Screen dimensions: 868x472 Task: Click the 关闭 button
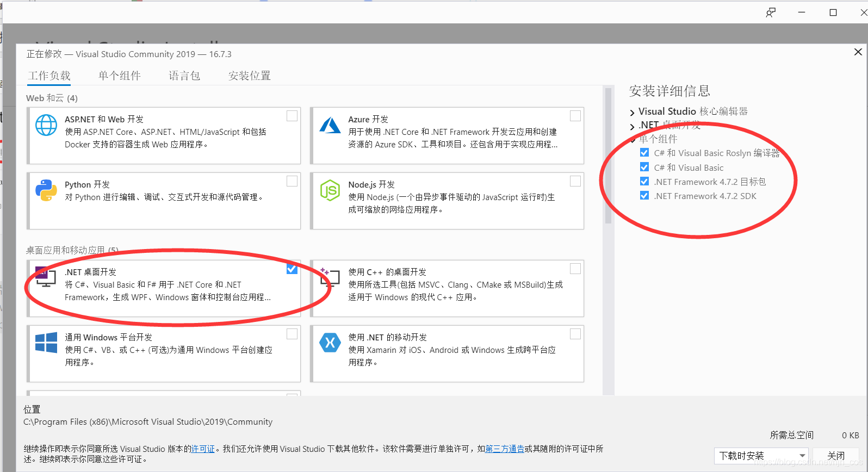(836, 456)
